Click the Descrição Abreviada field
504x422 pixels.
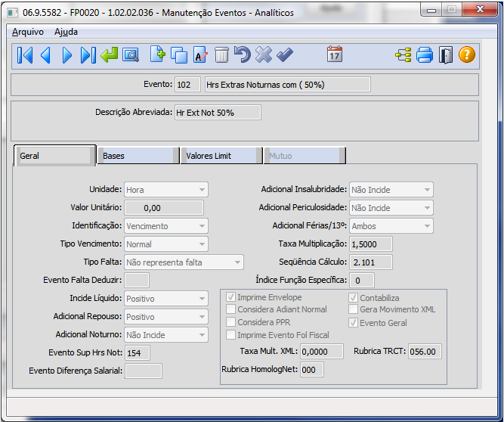point(218,113)
